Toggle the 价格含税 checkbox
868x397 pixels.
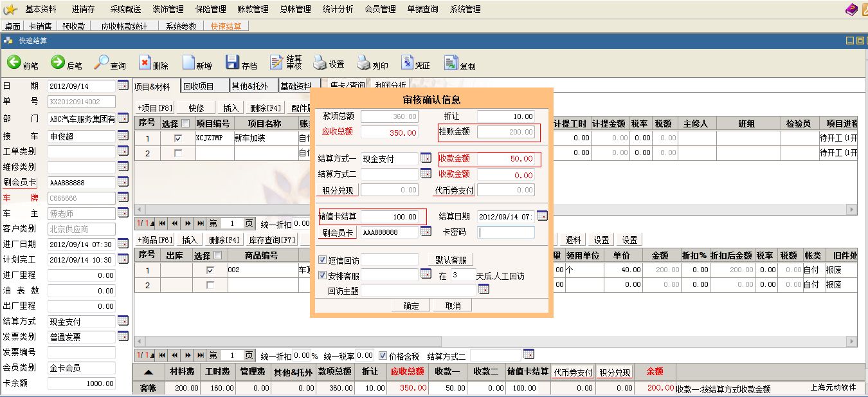[x=383, y=355]
